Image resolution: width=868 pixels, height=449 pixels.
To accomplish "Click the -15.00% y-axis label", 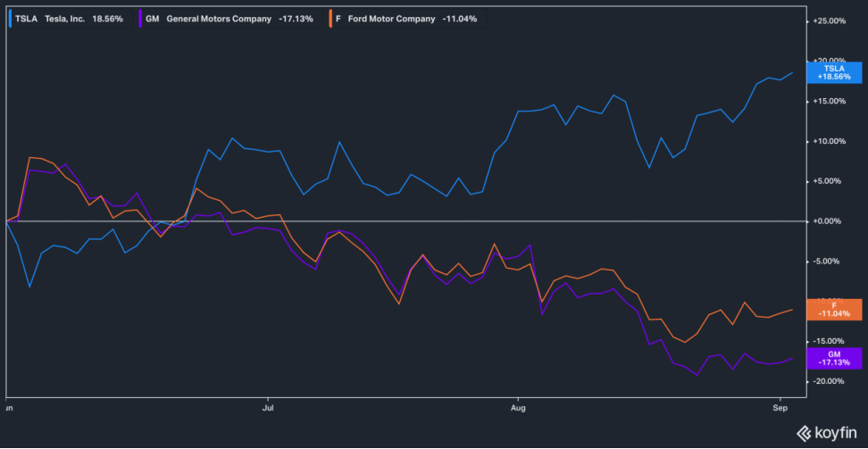I will 829,342.
